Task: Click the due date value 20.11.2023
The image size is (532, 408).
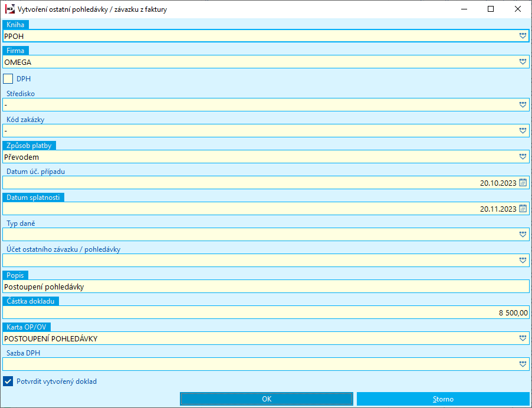Action: pos(498,209)
